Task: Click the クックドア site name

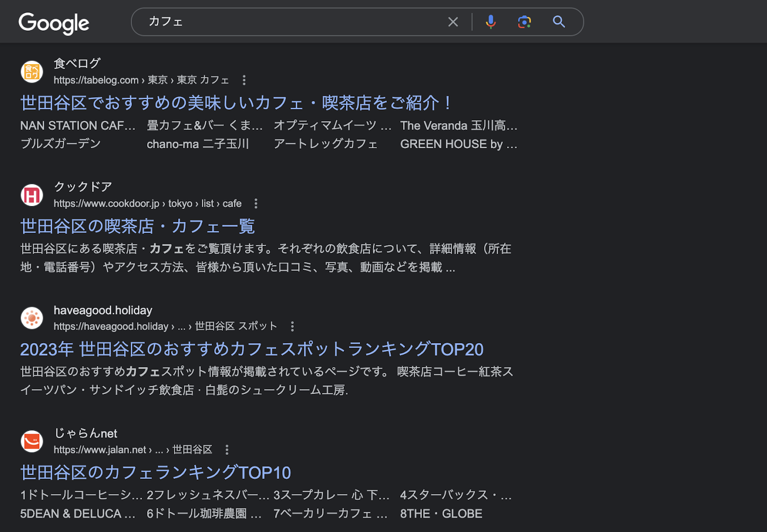Action: 83,186
